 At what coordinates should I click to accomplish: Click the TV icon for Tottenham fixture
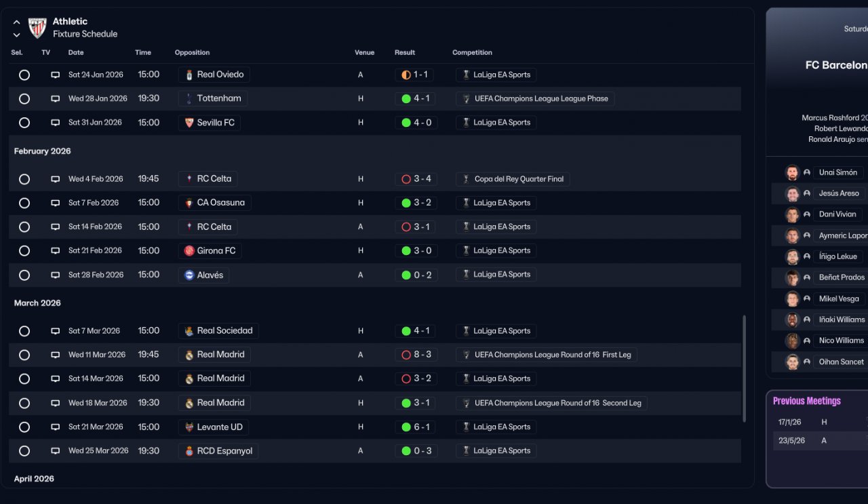pos(56,99)
